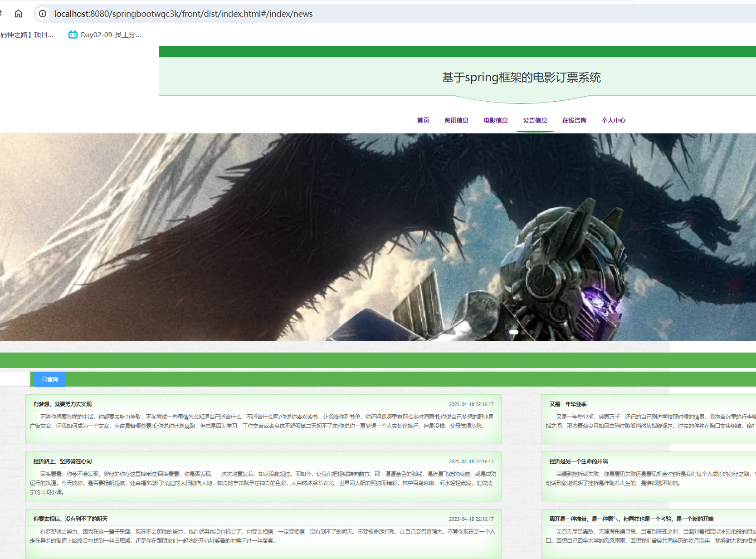Click the body text starting 不管你想要怎样的生活
Image resolution: width=756 pixels, height=559 pixels.
coord(262,422)
